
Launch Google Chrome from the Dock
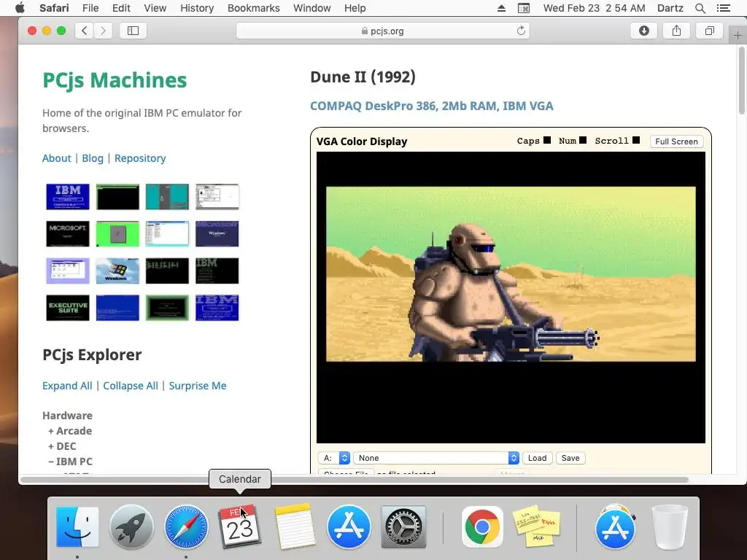coord(482,526)
